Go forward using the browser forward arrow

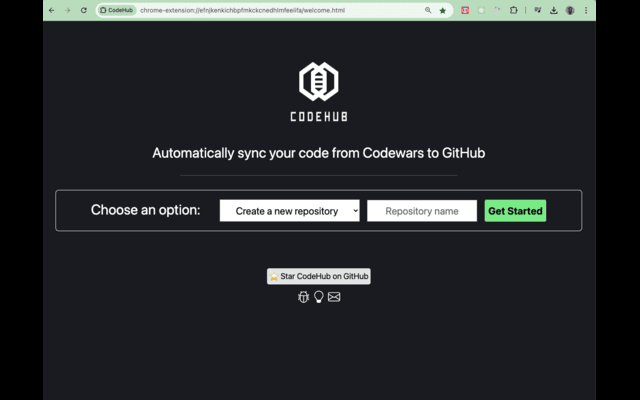click(67, 10)
